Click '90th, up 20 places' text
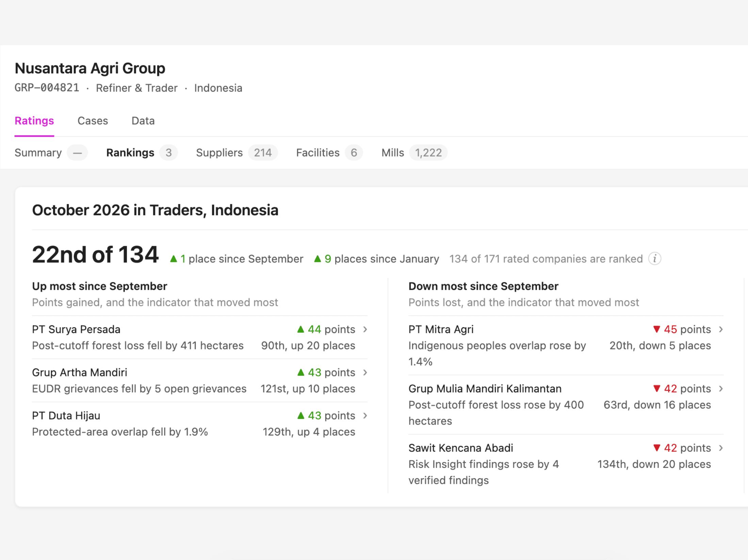The height and width of the screenshot is (560, 748). (x=308, y=346)
